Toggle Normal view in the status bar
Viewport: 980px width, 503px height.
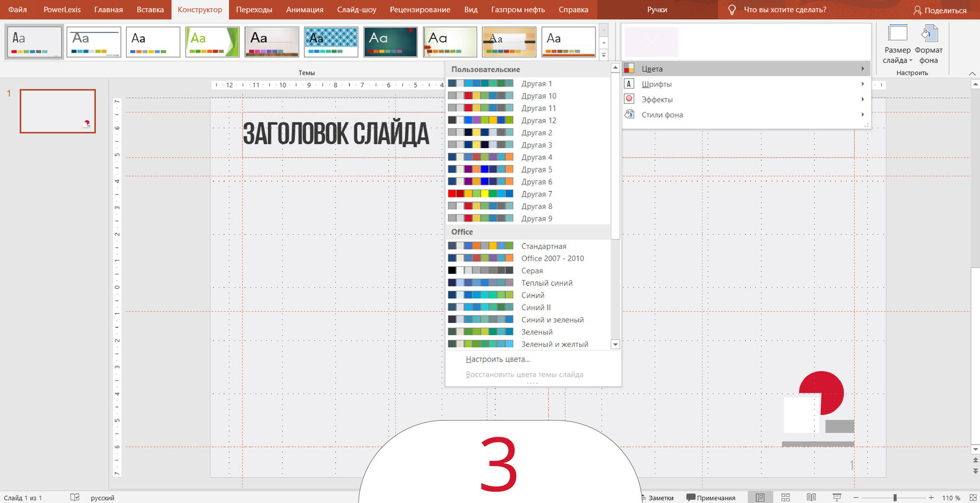point(760,497)
